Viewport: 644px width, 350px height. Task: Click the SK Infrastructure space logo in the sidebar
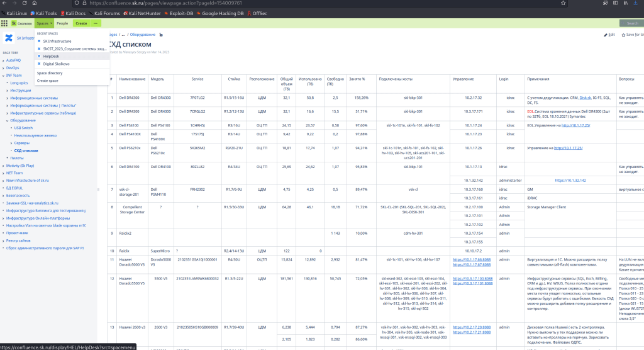[8, 38]
